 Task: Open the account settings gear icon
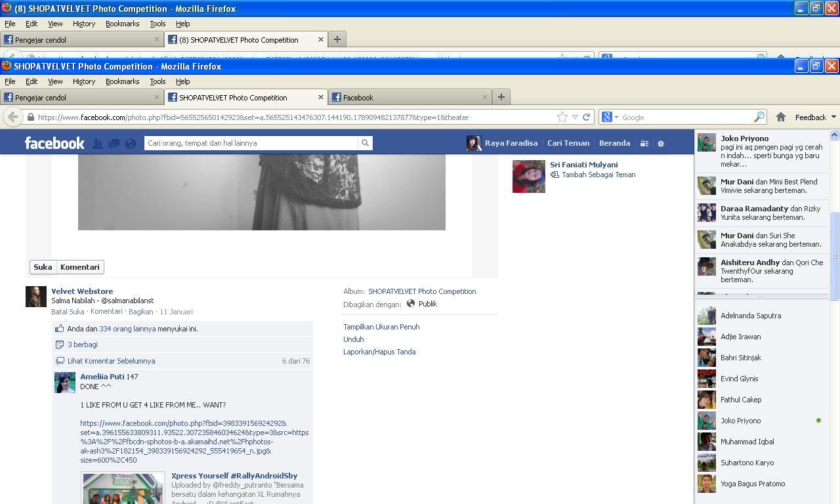(x=661, y=143)
